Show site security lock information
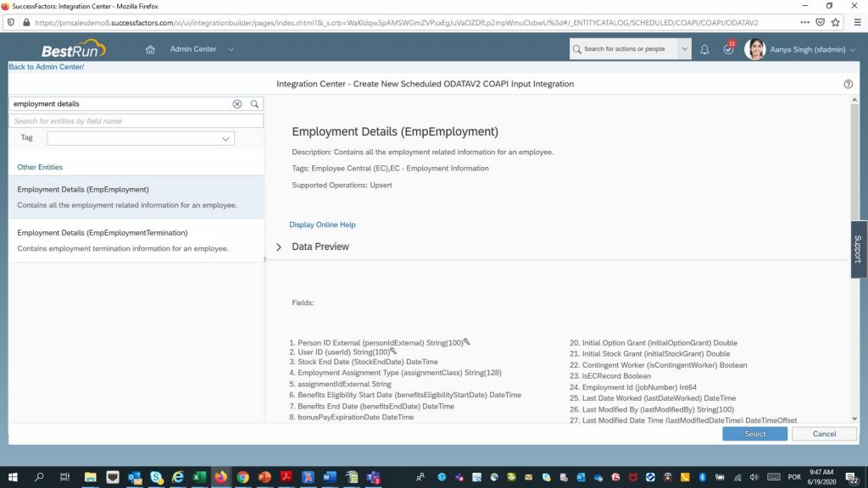 [x=26, y=23]
